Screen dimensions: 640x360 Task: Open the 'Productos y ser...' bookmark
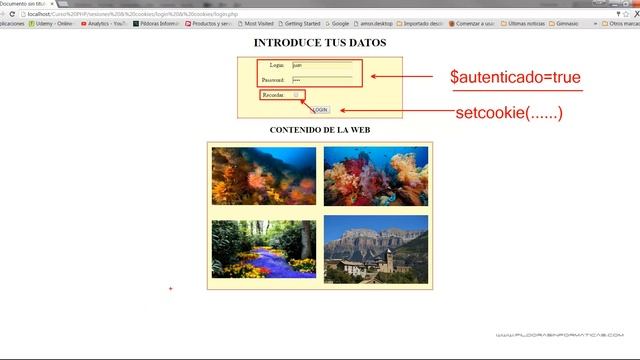click(208, 24)
